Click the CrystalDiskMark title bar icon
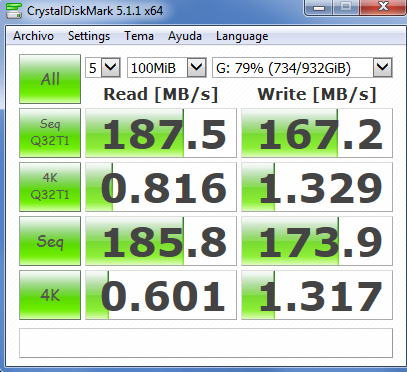 pyautogui.click(x=14, y=11)
